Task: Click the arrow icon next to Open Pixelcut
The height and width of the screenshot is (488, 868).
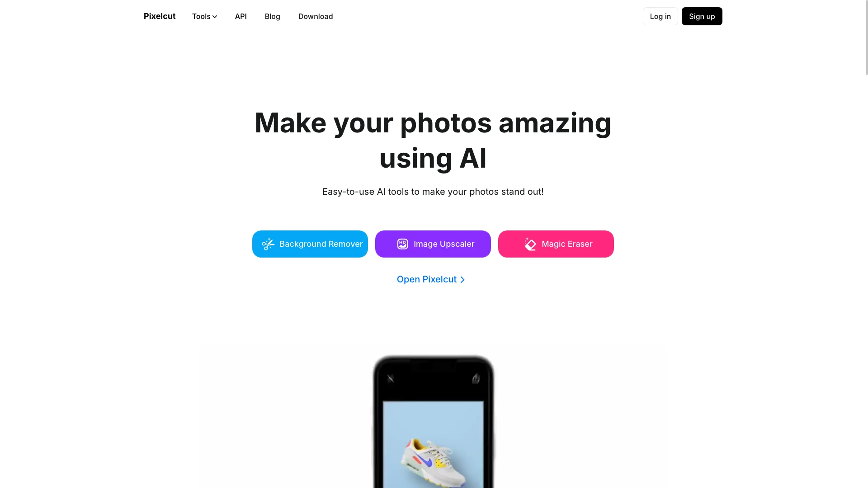Action: point(464,279)
